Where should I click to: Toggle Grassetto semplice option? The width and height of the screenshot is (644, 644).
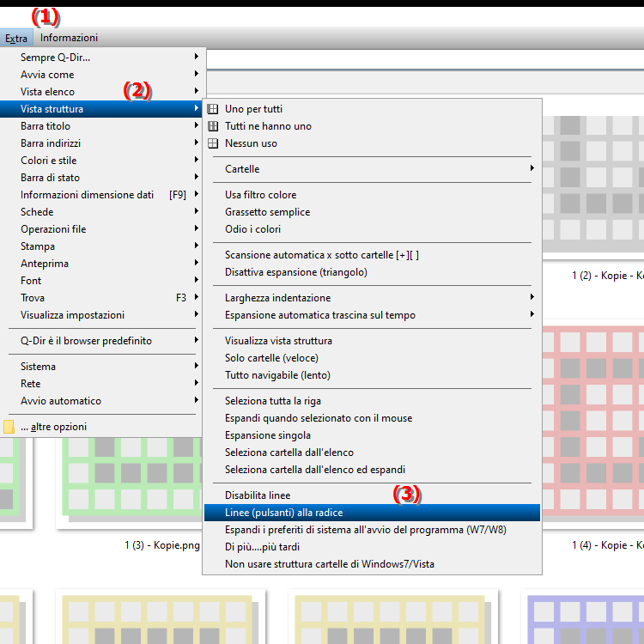point(372,212)
